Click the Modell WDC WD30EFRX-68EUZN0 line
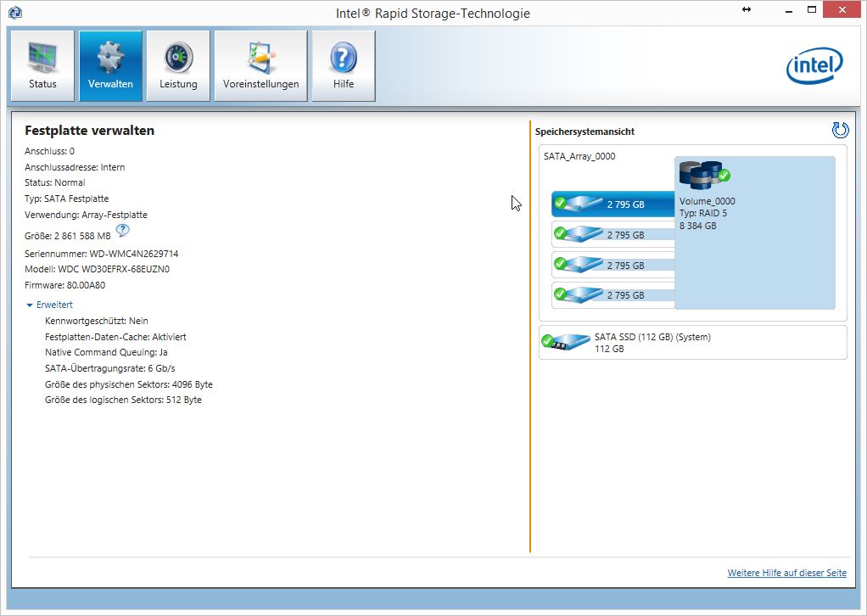 pyautogui.click(x=97, y=269)
